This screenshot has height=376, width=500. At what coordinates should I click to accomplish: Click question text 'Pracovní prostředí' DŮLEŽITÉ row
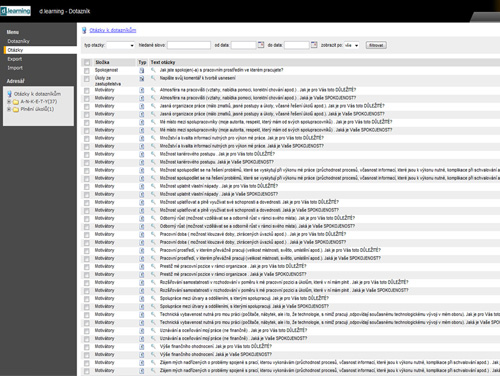[270, 250]
